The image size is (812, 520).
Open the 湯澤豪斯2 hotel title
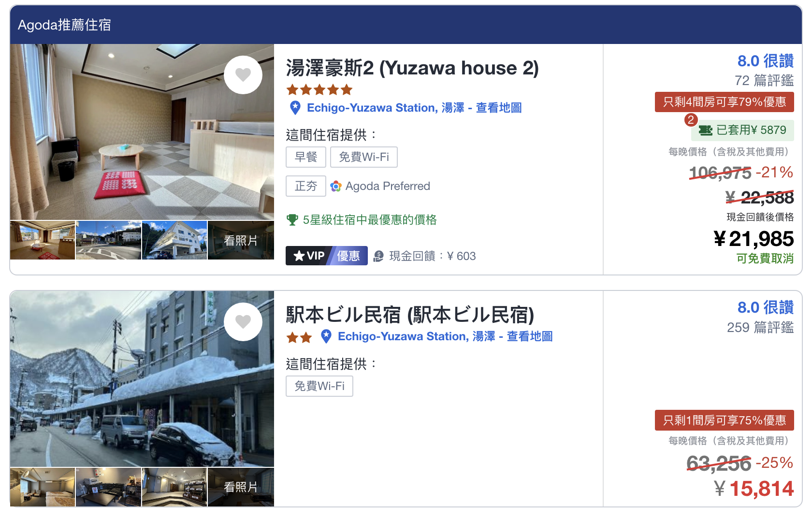coord(412,68)
